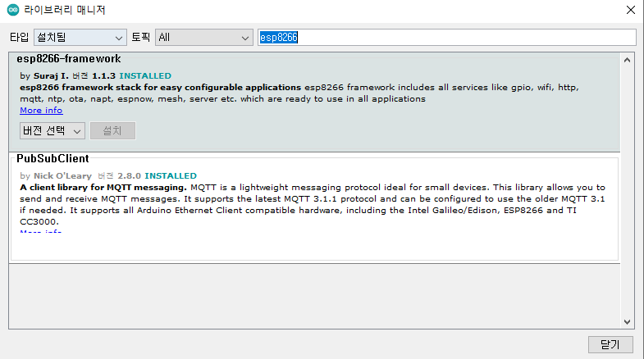Click the scroll down arrow of library list
The width and height of the screenshot is (644, 359).
[x=627, y=322]
